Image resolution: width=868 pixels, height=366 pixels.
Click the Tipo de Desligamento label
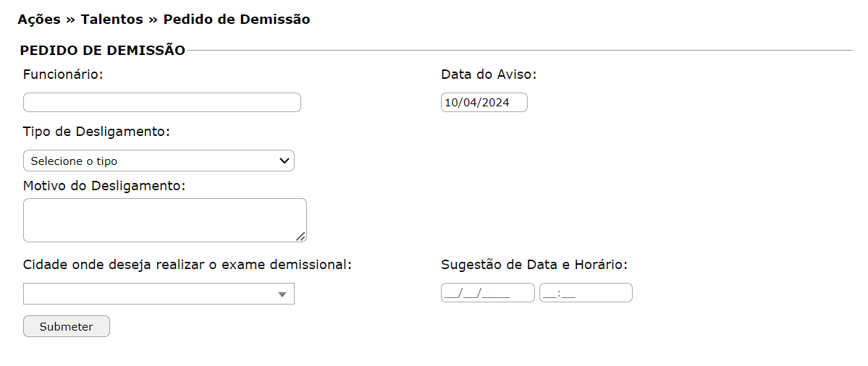[x=96, y=132]
